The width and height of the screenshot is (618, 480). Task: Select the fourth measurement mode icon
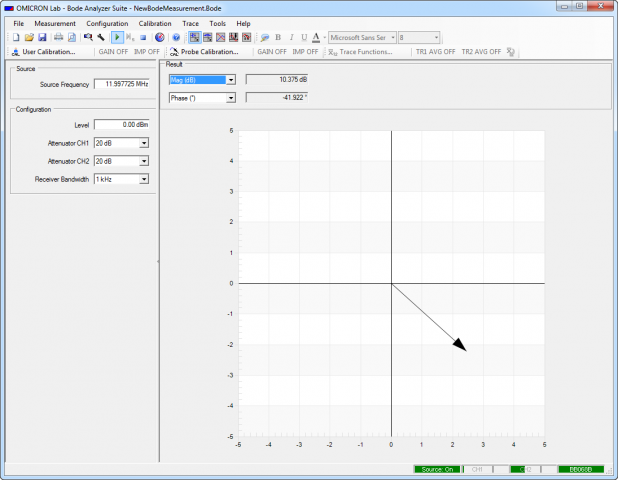(234, 37)
